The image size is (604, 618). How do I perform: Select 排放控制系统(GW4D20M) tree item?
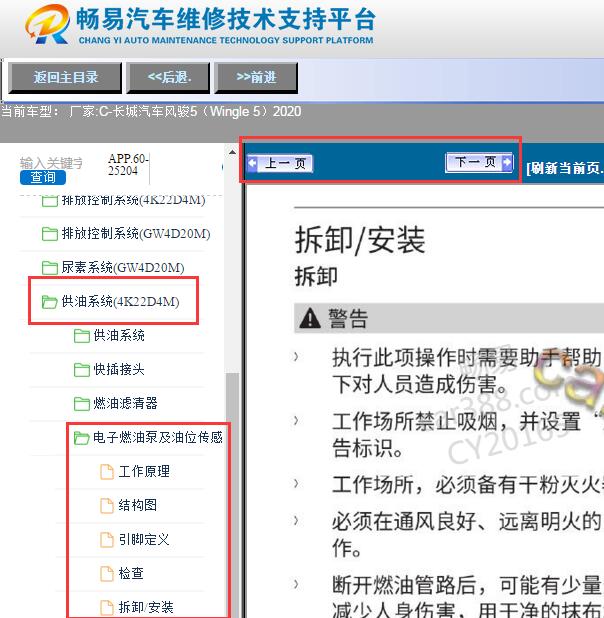point(136,234)
